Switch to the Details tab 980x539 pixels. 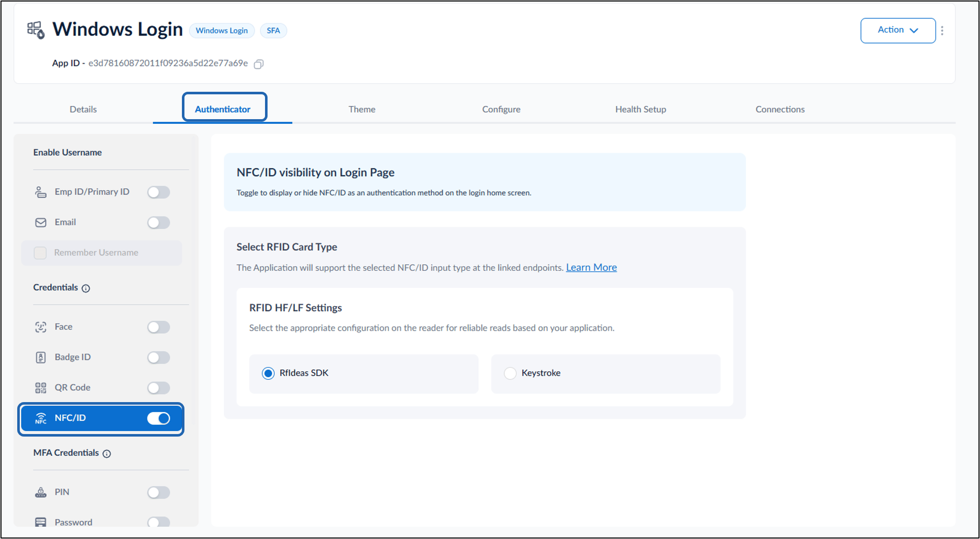(x=83, y=109)
